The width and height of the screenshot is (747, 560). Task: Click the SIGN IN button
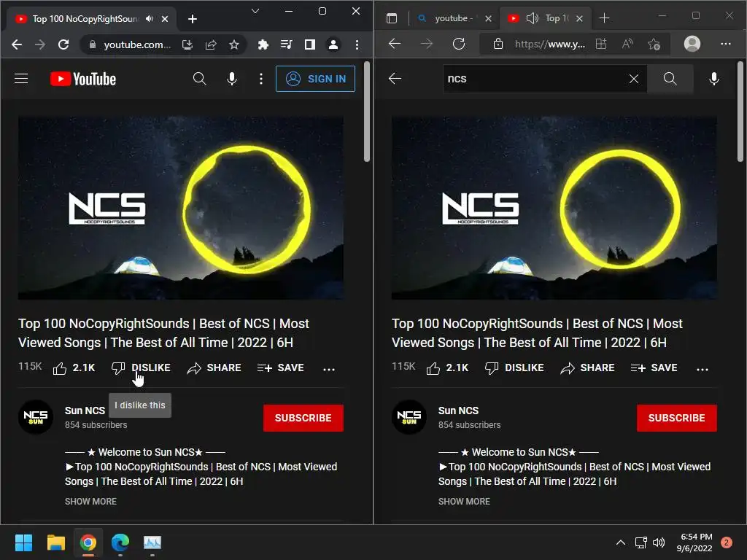click(315, 79)
